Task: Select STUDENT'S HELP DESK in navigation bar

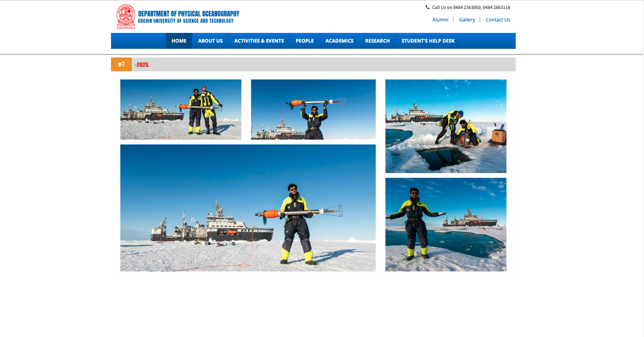Action: [428, 41]
